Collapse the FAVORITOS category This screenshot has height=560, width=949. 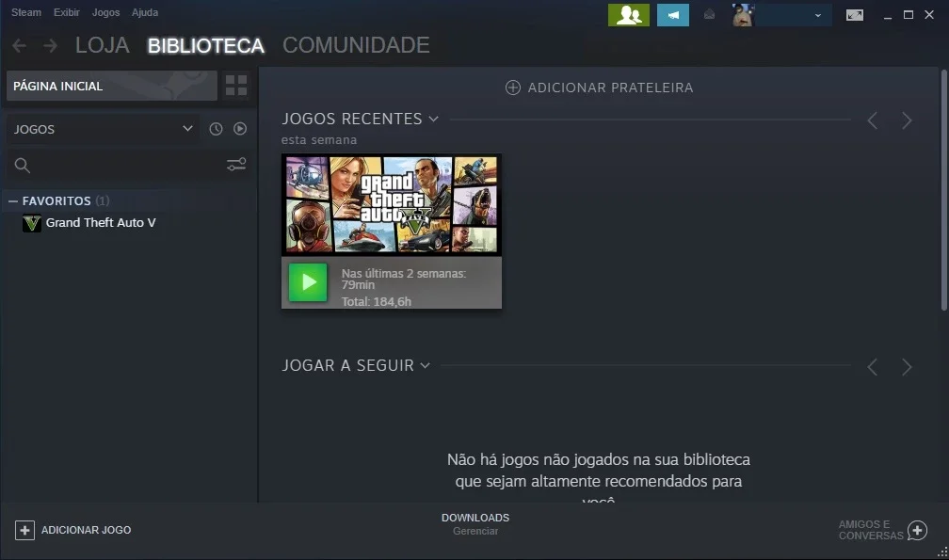tap(13, 200)
